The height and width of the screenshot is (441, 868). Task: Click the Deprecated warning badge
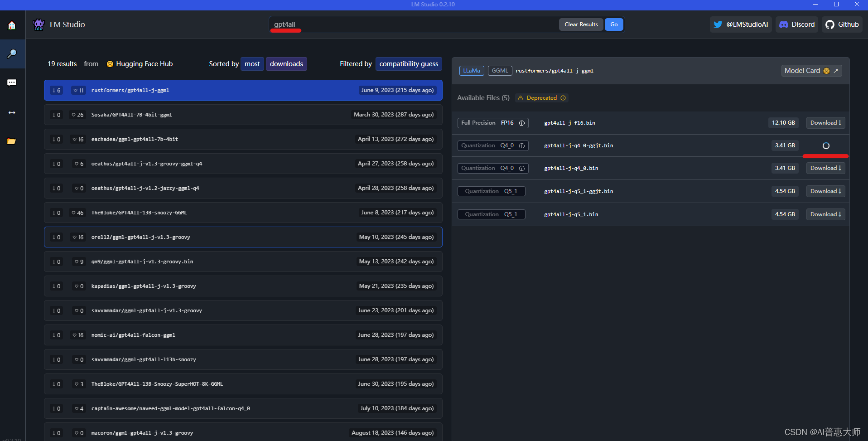(x=542, y=98)
